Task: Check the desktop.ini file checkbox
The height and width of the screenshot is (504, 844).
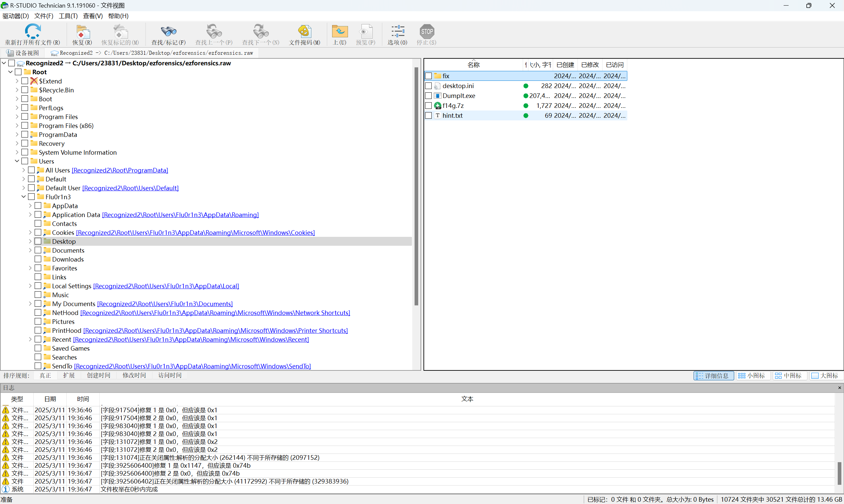Action: tap(428, 86)
